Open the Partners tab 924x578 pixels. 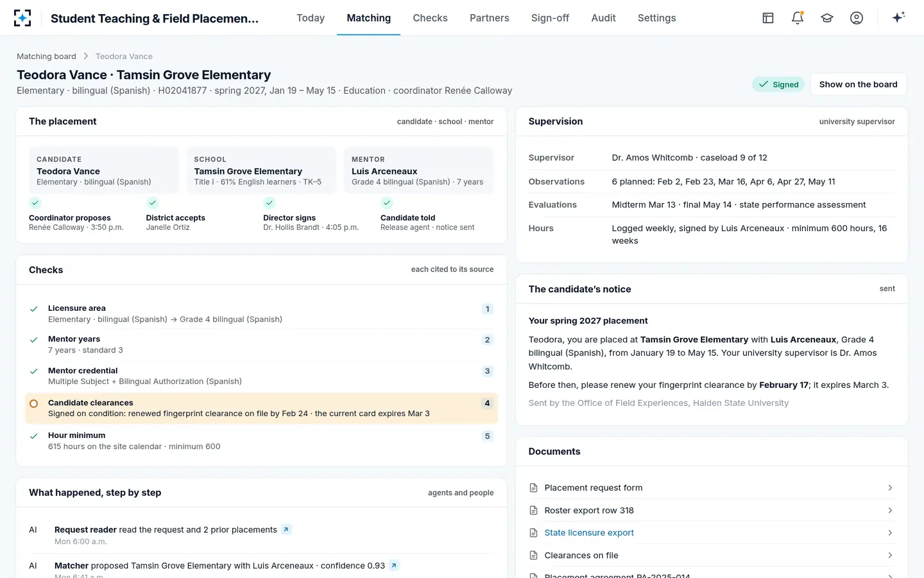pos(490,18)
